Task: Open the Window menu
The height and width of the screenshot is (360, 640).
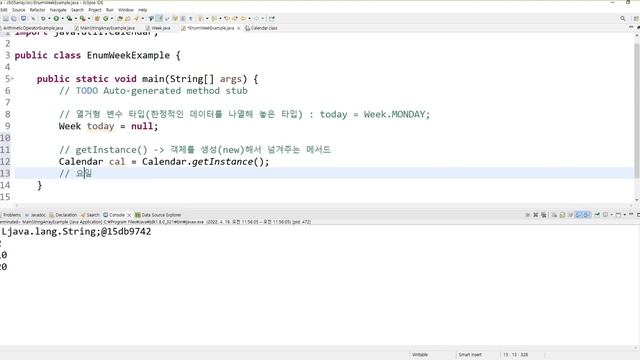Action: (x=126, y=10)
